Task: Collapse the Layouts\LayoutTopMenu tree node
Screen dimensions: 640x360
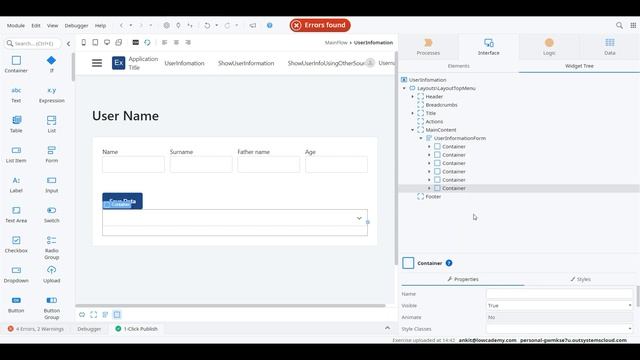Action: [x=404, y=88]
